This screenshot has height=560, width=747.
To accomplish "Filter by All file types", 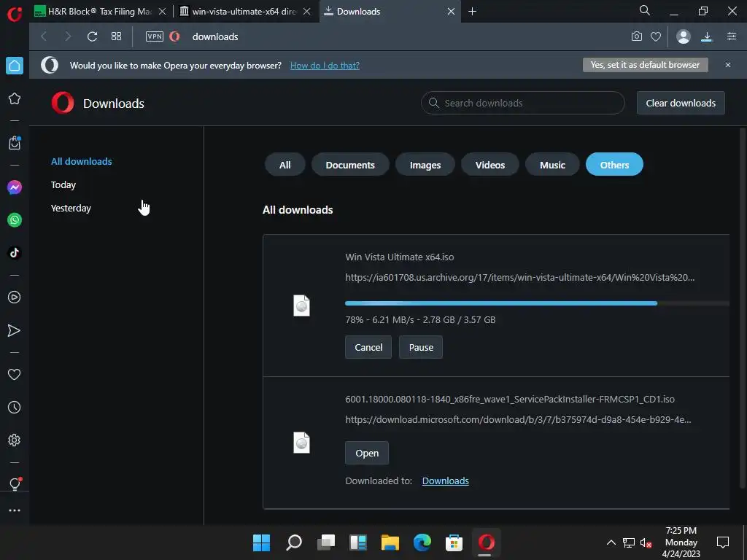I will (x=285, y=165).
